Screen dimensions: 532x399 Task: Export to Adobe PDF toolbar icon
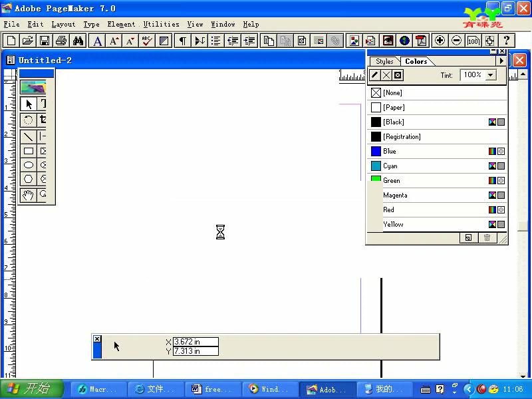click(421, 41)
